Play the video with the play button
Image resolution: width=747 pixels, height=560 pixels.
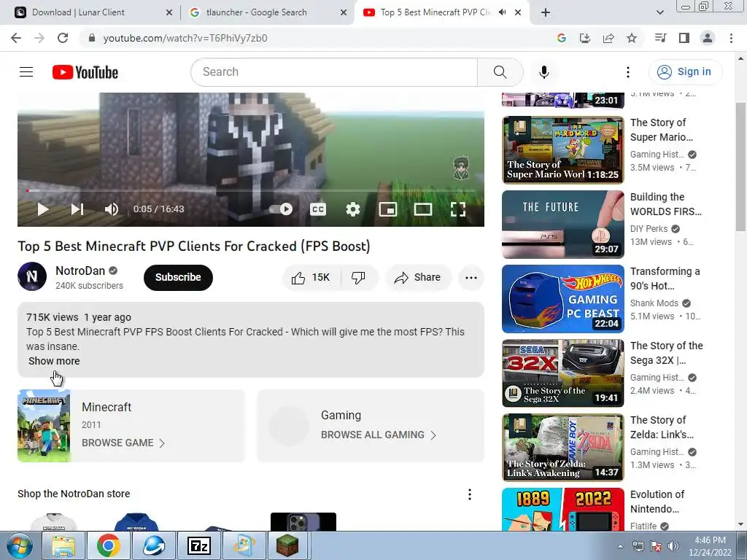coord(43,209)
